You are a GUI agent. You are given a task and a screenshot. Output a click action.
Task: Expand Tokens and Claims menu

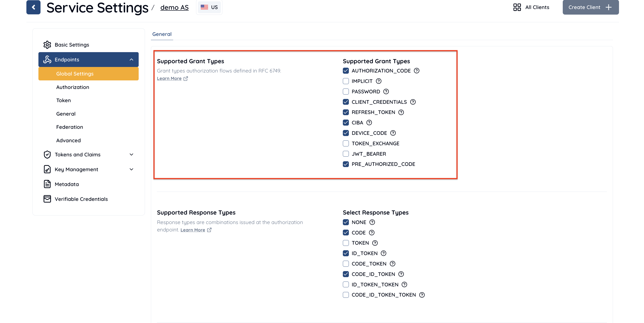[x=131, y=155]
